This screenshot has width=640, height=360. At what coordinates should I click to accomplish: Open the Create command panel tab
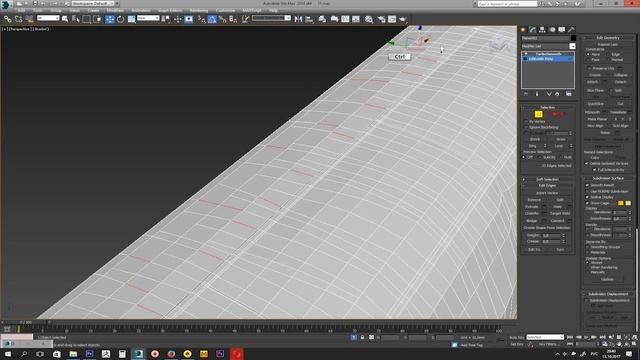point(523,29)
